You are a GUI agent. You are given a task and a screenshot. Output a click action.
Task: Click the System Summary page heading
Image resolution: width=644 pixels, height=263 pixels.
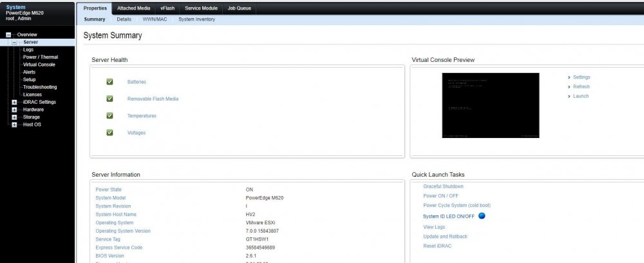(x=113, y=35)
